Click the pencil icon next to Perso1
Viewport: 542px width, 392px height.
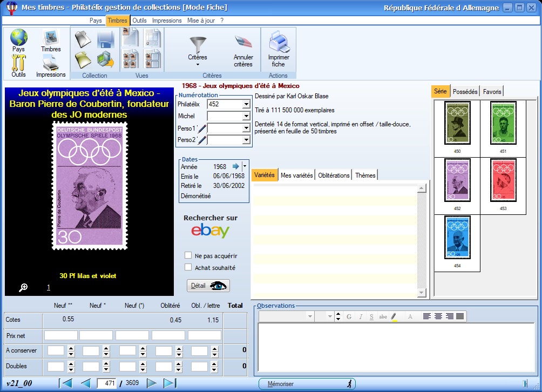tap(202, 129)
